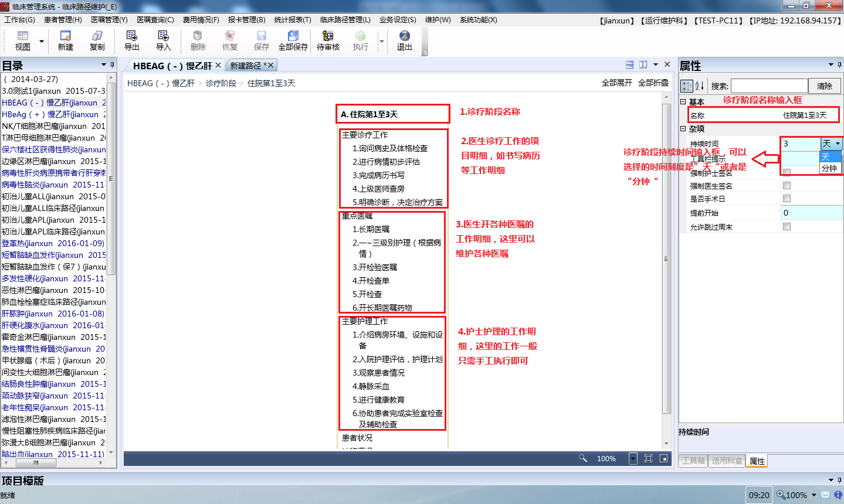844x504 pixels.
Task: Switch to the 适用科室 tab
Action: pyautogui.click(x=727, y=461)
